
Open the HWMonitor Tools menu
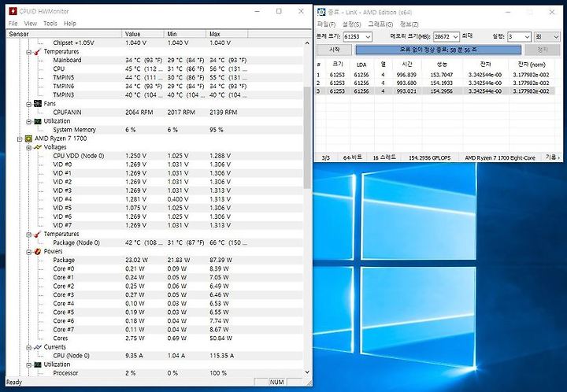(x=50, y=24)
